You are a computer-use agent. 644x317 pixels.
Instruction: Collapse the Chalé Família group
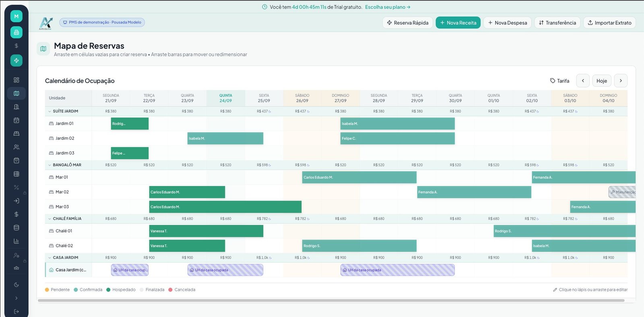click(x=50, y=219)
